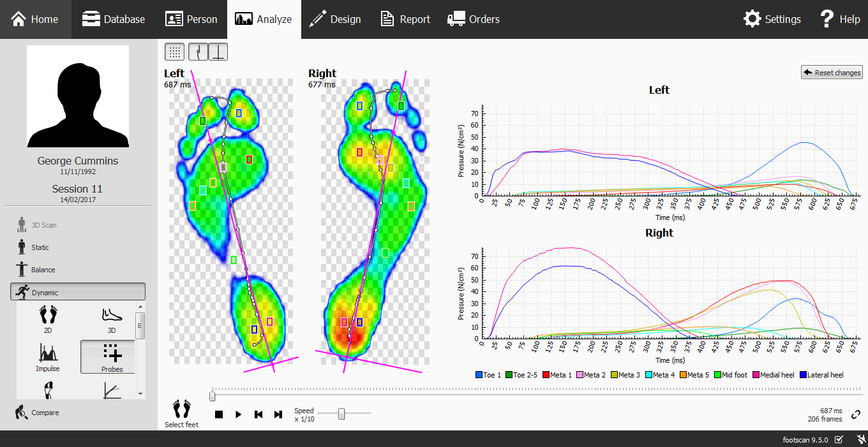Screen dimensions: 868x447
Task: Expand the Balance section
Action: tap(77, 269)
